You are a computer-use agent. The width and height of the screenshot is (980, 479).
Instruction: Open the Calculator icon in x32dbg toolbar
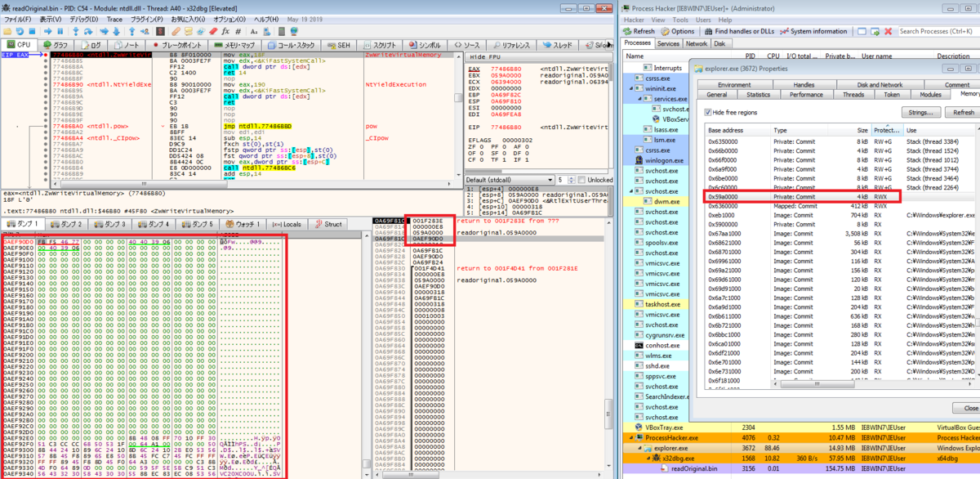click(x=282, y=31)
